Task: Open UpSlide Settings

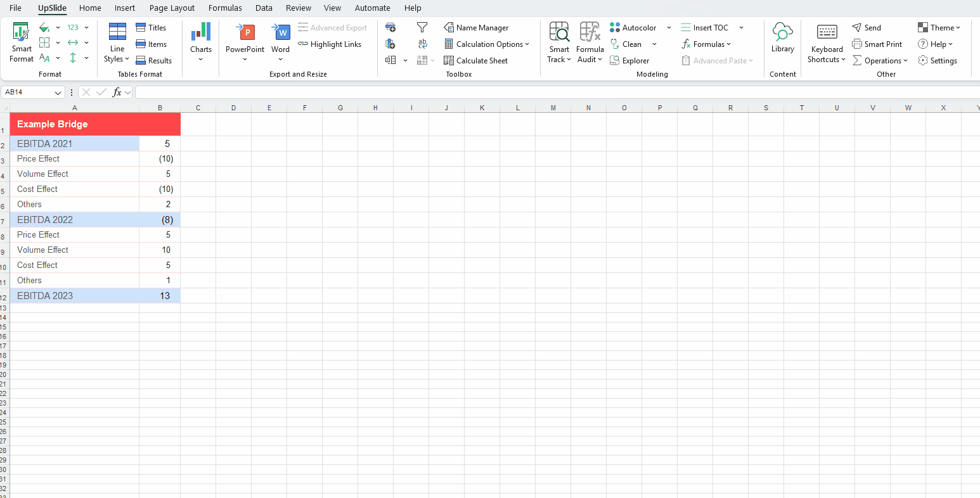Action: 938,61
